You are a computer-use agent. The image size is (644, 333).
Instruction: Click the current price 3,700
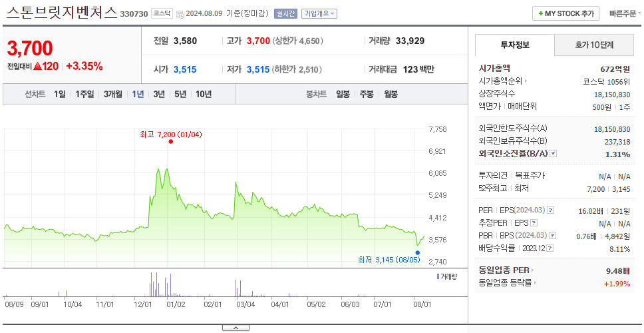click(30, 49)
